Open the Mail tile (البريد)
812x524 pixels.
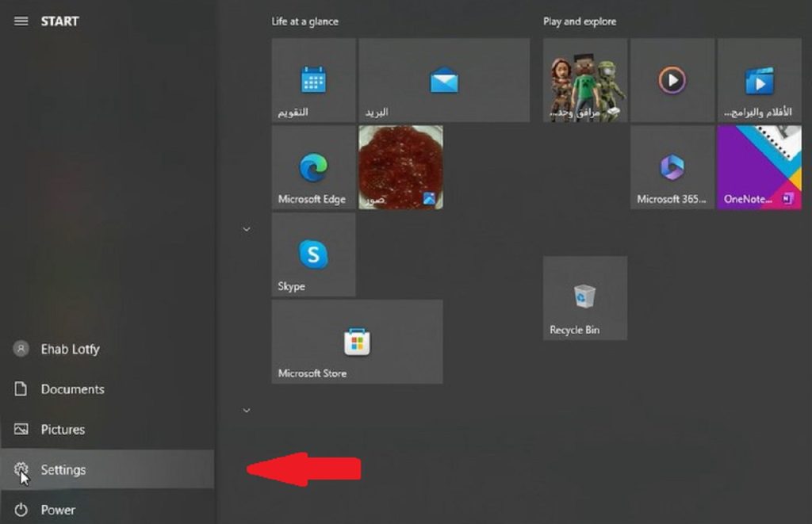tap(443, 80)
